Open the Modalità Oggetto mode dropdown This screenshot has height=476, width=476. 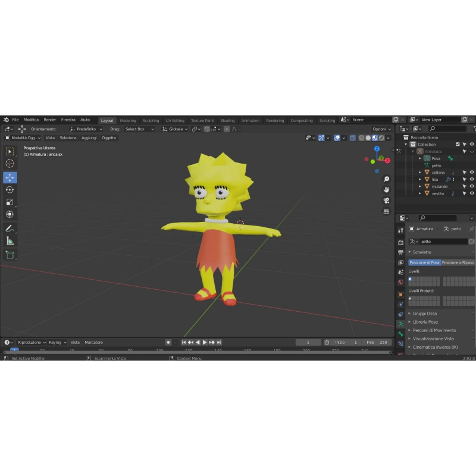tap(23, 138)
